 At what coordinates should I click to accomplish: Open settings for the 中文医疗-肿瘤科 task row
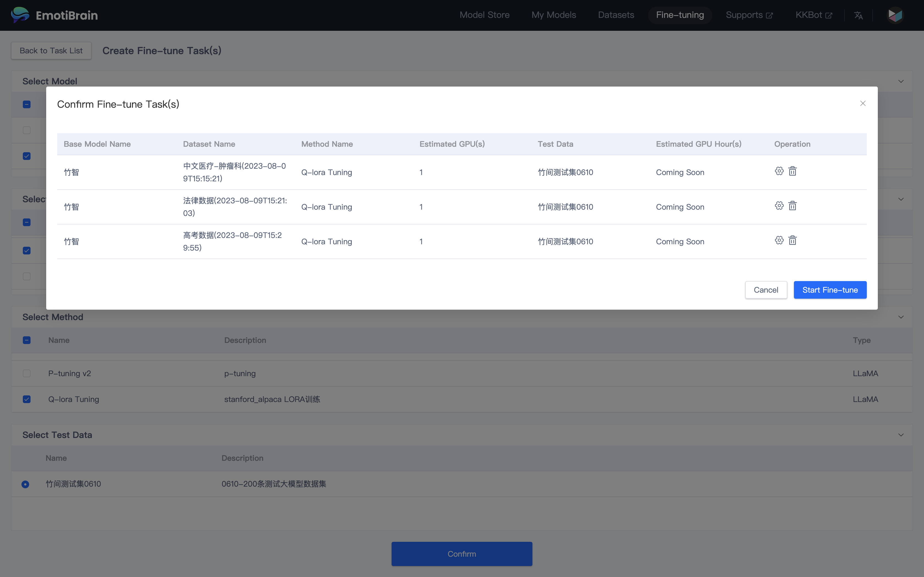point(779,171)
